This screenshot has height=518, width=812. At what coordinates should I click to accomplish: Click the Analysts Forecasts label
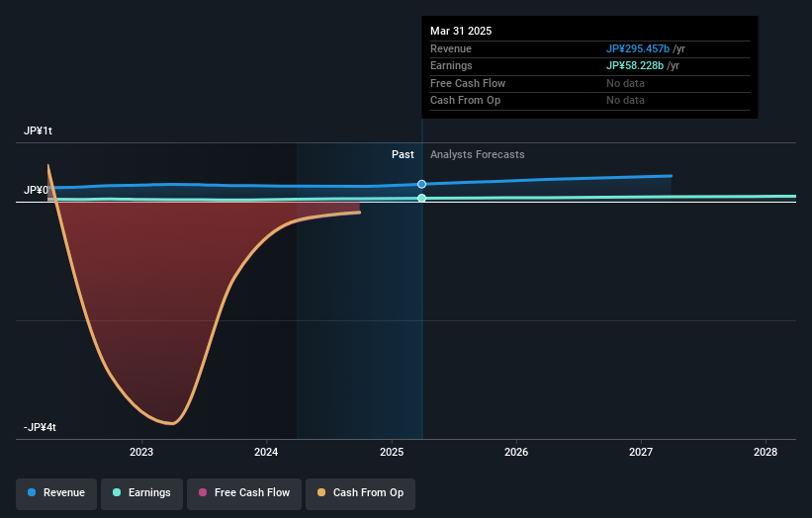coord(478,154)
